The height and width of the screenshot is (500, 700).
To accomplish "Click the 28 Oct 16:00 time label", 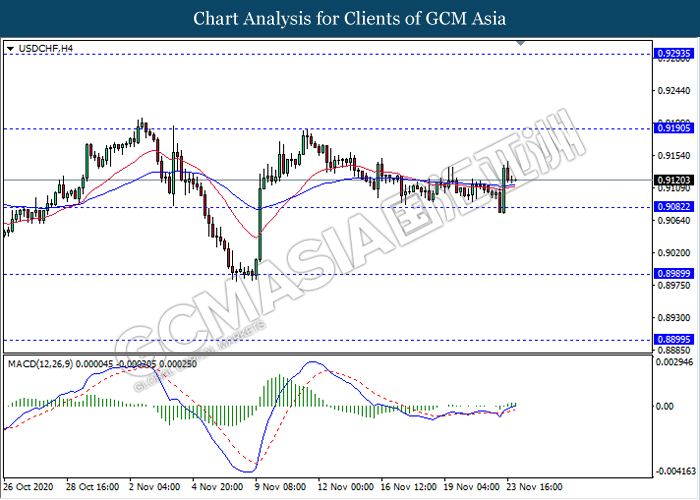I will pyautogui.click(x=92, y=487).
